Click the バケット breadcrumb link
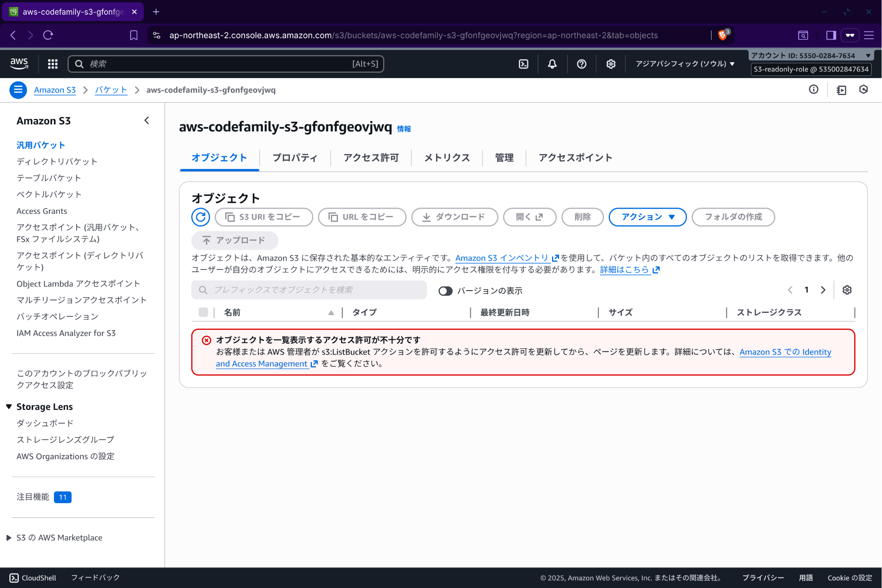This screenshot has height=588, width=882. [x=111, y=90]
